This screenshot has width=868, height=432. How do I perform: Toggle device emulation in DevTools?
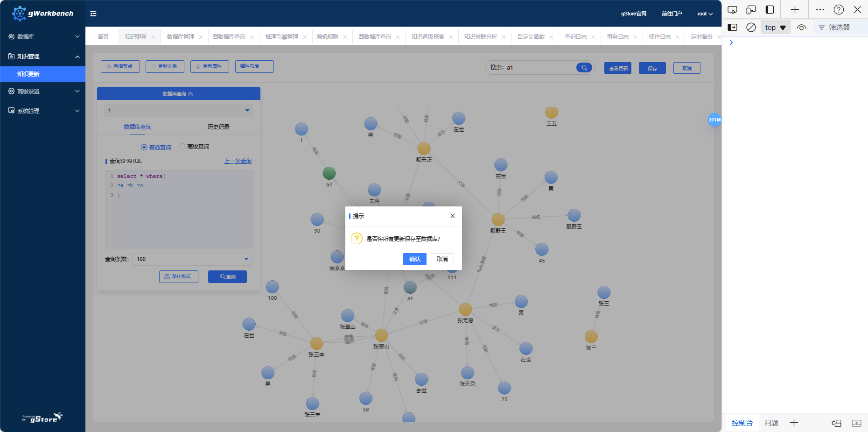[x=751, y=10]
